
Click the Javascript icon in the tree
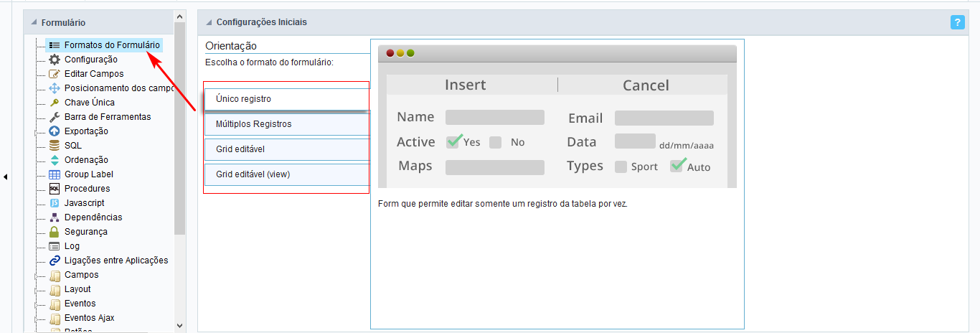[x=55, y=203]
